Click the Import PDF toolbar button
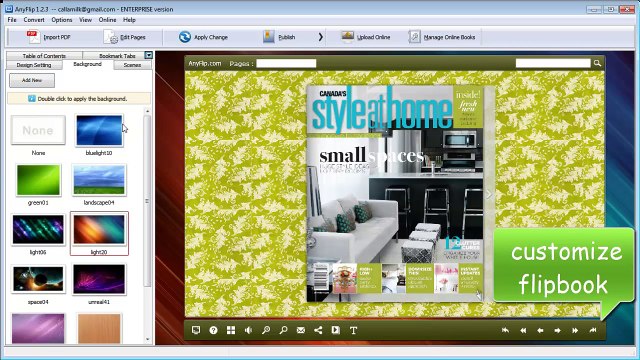The image size is (640, 360). [x=49, y=37]
